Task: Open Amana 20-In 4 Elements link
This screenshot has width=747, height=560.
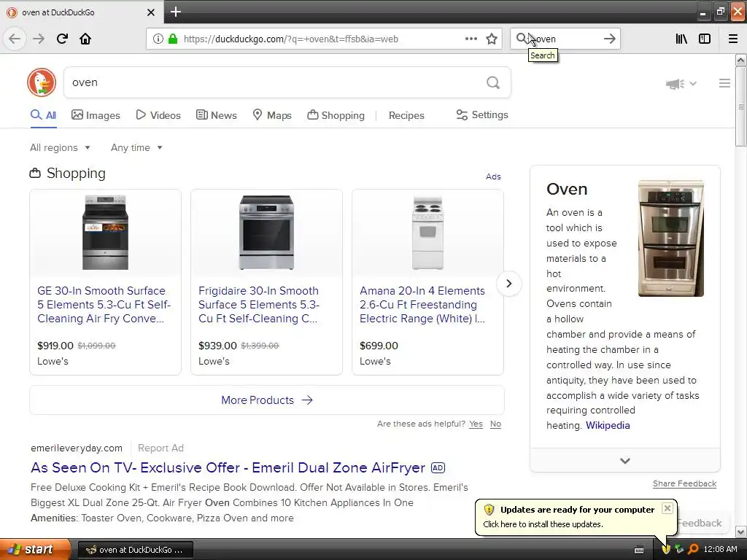Action: (x=422, y=305)
